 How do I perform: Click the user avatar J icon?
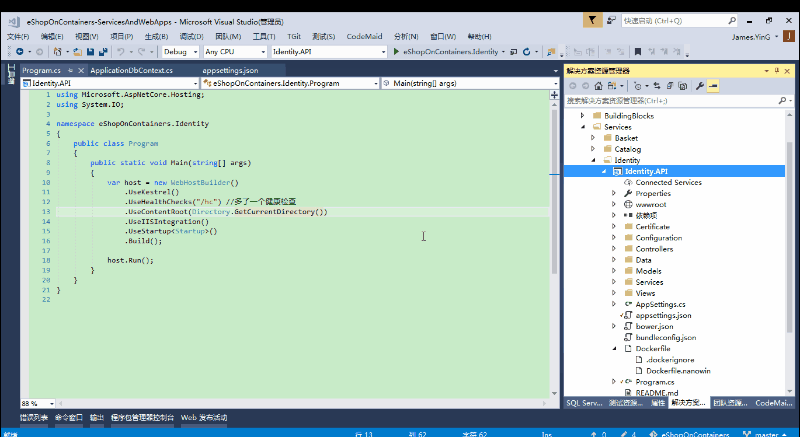click(x=789, y=36)
